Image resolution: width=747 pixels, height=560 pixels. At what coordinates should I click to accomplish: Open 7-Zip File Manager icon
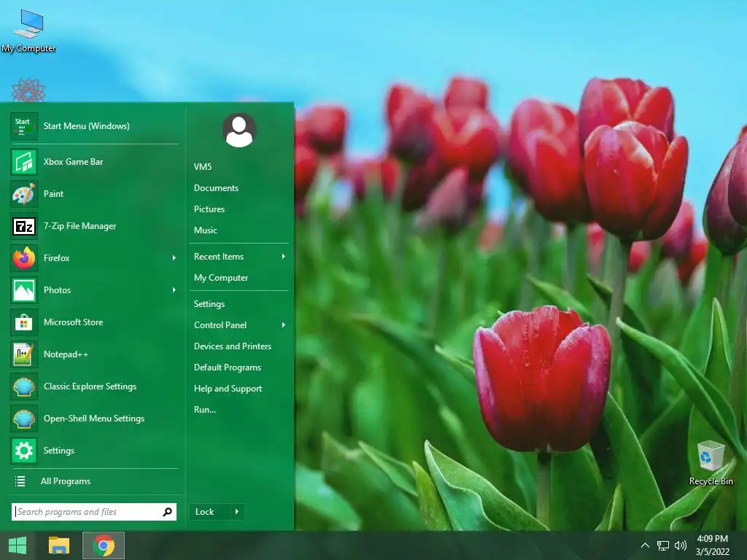coord(23,226)
